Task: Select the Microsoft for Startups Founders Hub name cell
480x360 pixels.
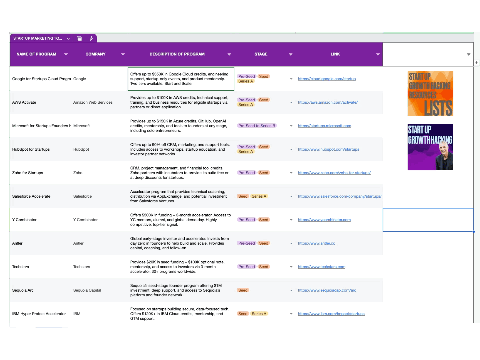Action: coord(40,126)
